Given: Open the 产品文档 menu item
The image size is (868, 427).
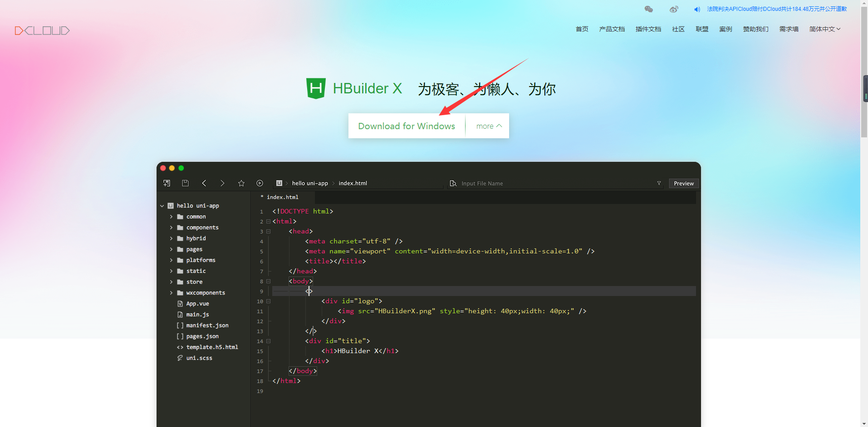Looking at the screenshot, I should coord(612,29).
